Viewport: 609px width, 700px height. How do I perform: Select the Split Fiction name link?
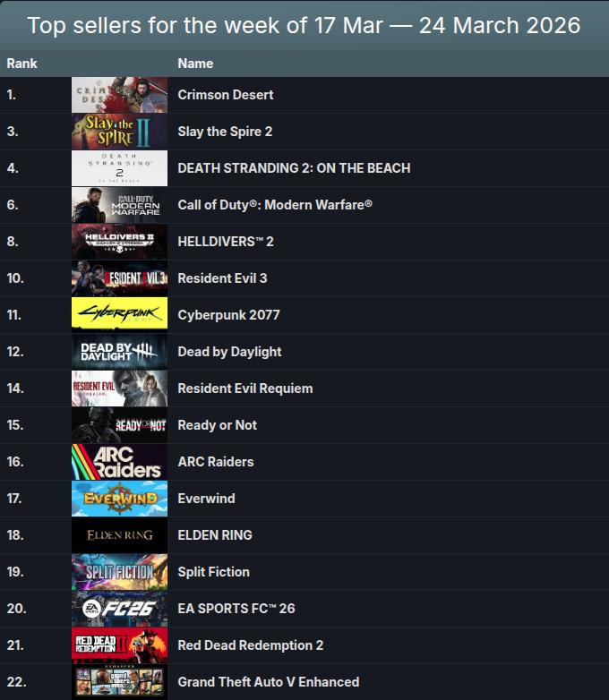pos(213,572)
